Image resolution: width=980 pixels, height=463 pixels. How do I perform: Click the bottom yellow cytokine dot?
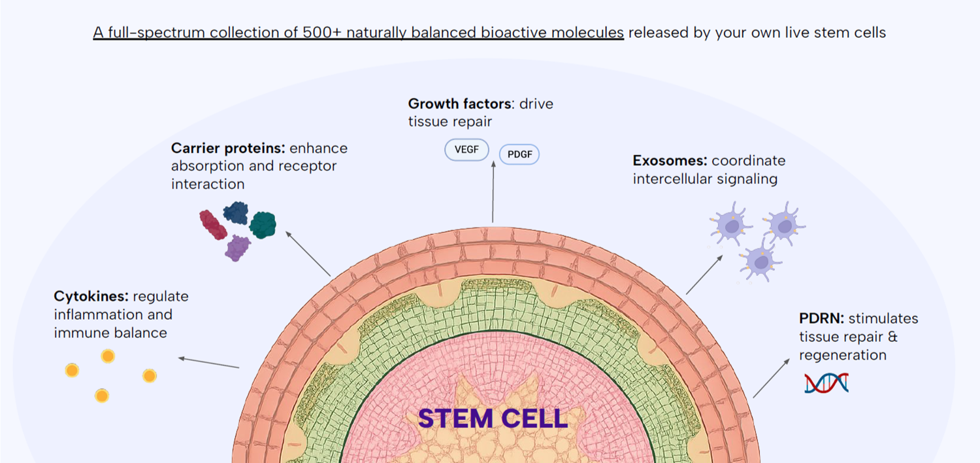(x=101, y=396)
